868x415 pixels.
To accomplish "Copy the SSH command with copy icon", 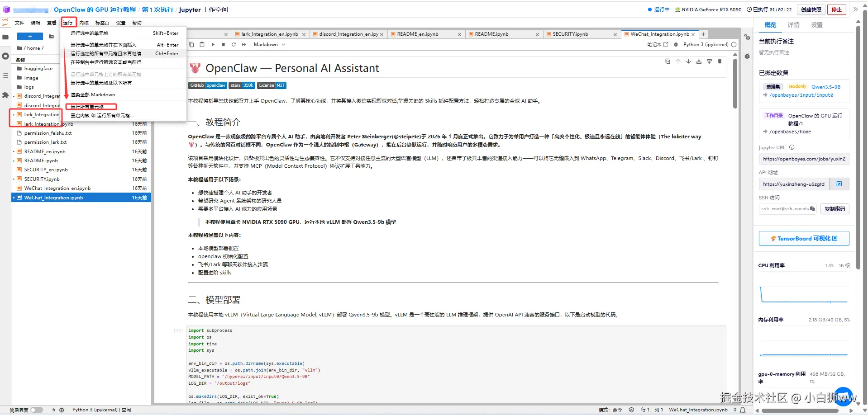I will (x=812, y=209).
